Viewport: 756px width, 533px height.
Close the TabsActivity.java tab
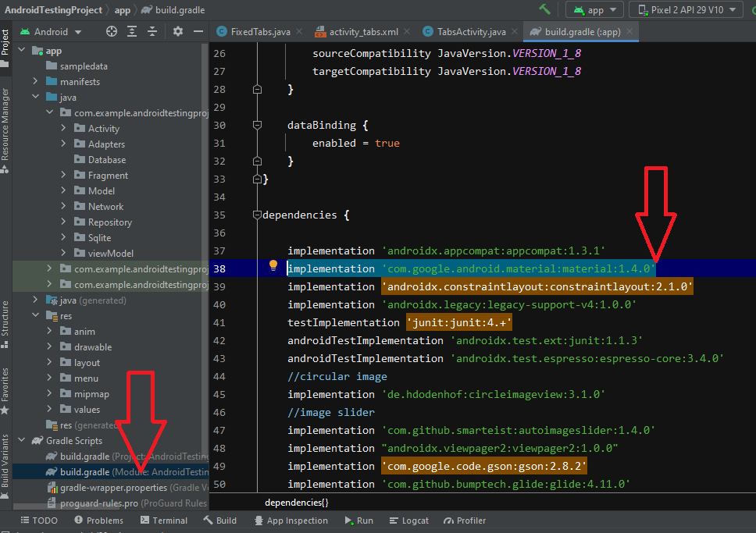coord(515,32)
